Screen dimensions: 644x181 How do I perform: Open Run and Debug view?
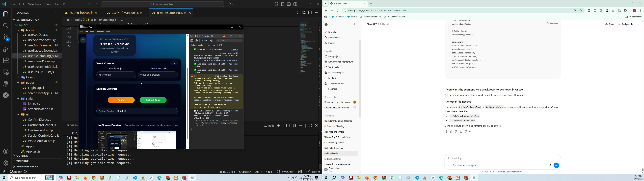6,49
